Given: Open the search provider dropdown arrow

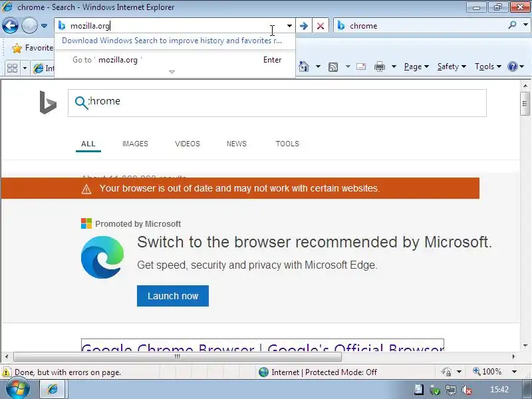Looking at the screenshot, I should pyautogui.click(x=525, y=25).
